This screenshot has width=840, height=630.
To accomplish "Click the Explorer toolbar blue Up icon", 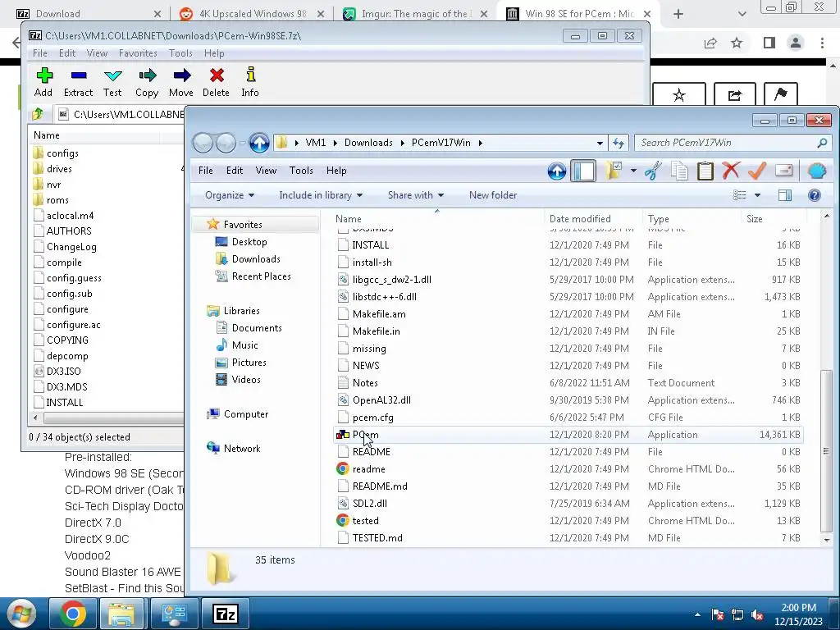I will point(557,171).
